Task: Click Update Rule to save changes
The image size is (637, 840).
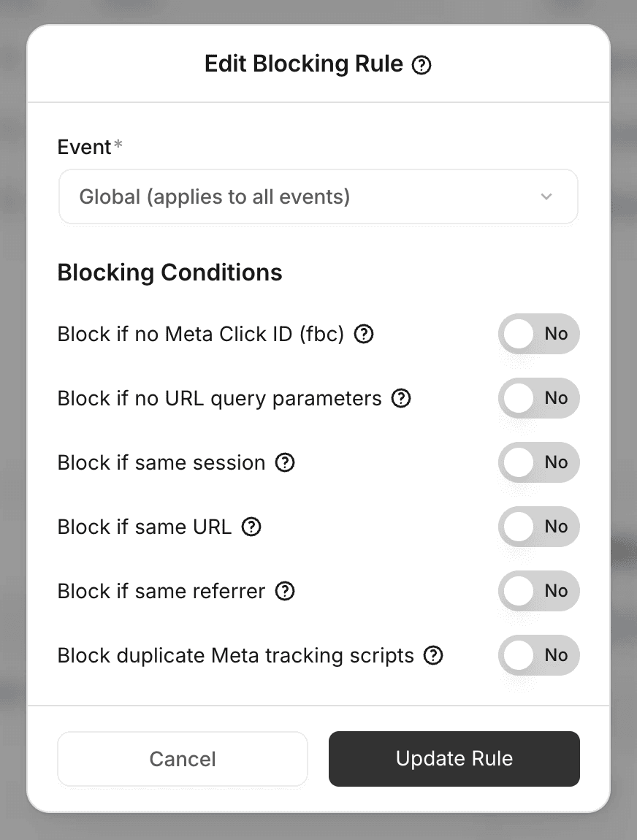Action: [454, 758]
